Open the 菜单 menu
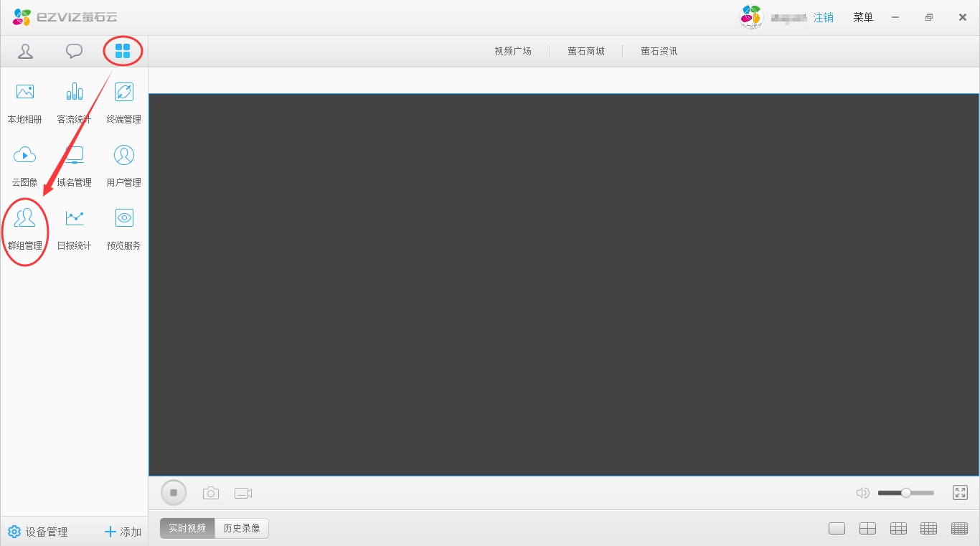Screen dimensions: 980x546 863,17
